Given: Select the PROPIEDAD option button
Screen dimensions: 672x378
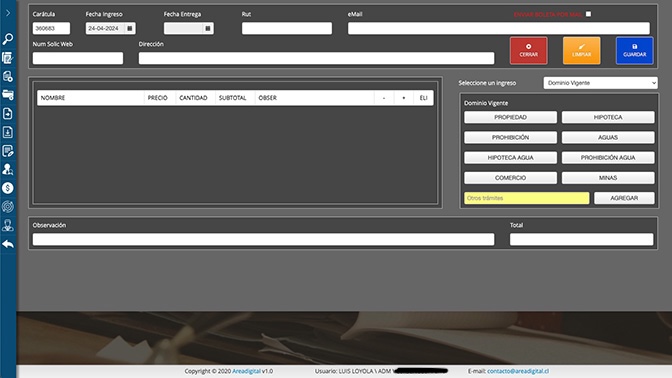Looking at the screenshot, I should (510, 117).
